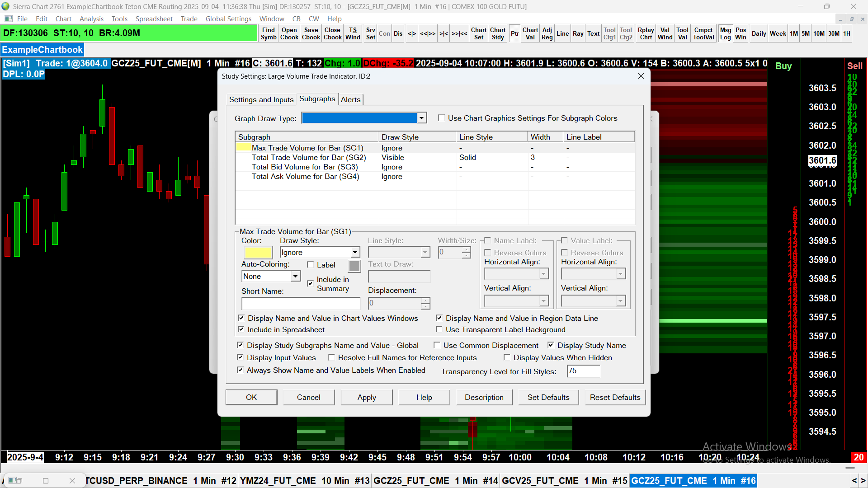Screen dimensions: 868x488
Task: Click the gray Label color swatch
Action: pos(354,266)
